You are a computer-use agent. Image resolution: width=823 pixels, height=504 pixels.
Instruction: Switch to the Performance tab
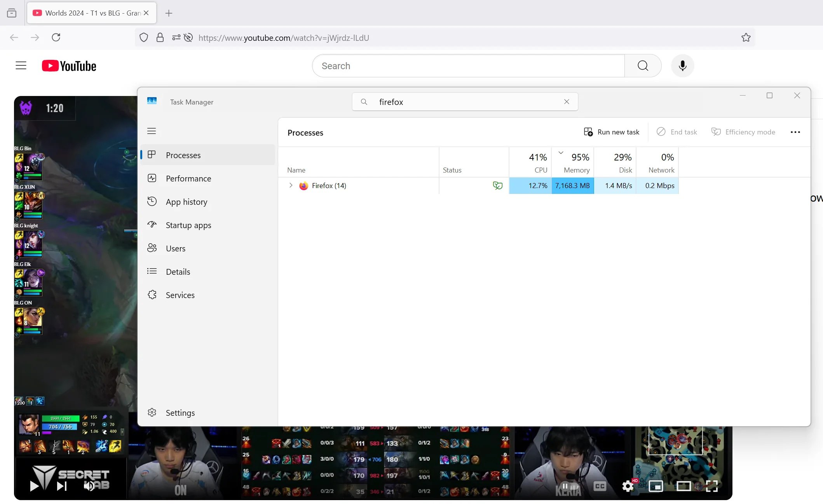coord(188,178)
